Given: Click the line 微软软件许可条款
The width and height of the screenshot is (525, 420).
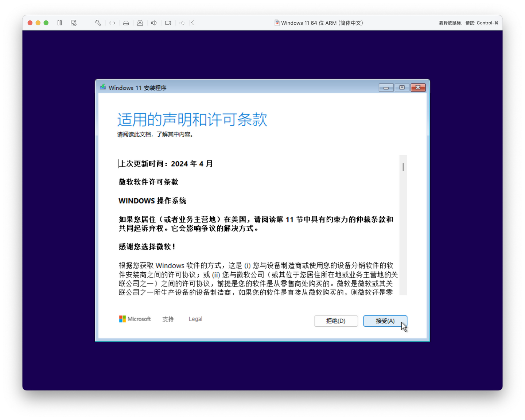Looking at the screenshot, I should pyautogui.click(x=148, y=182).
